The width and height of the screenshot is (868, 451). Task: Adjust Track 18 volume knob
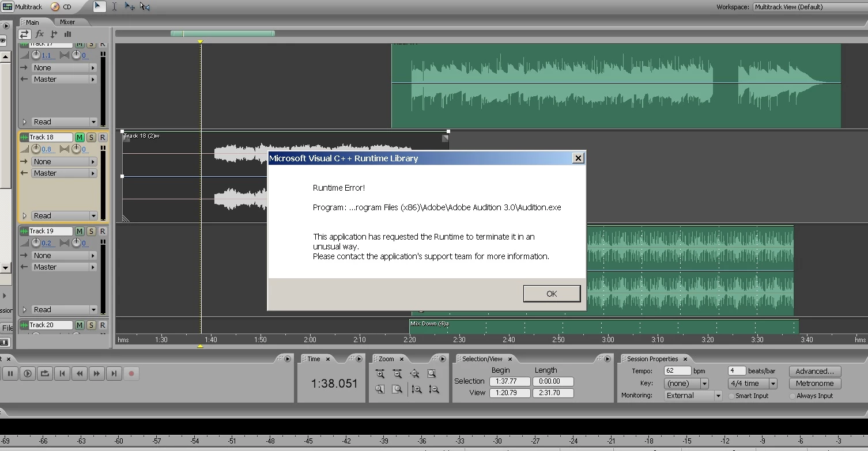36,149
